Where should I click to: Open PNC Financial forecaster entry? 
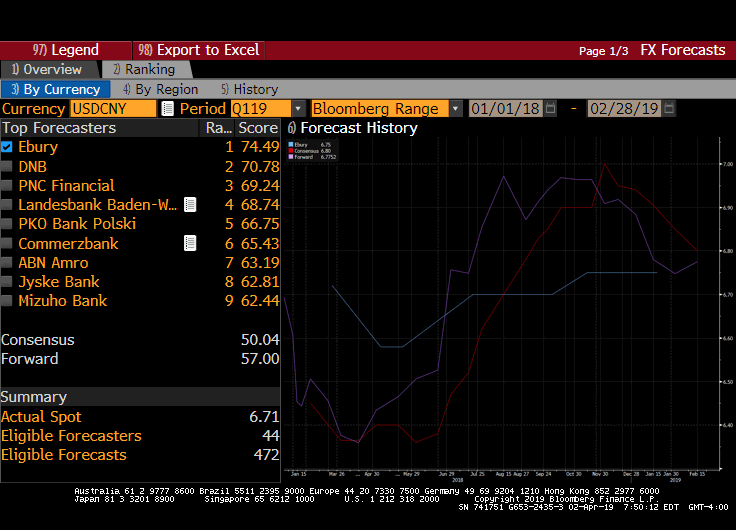click(x=66, y=185)
